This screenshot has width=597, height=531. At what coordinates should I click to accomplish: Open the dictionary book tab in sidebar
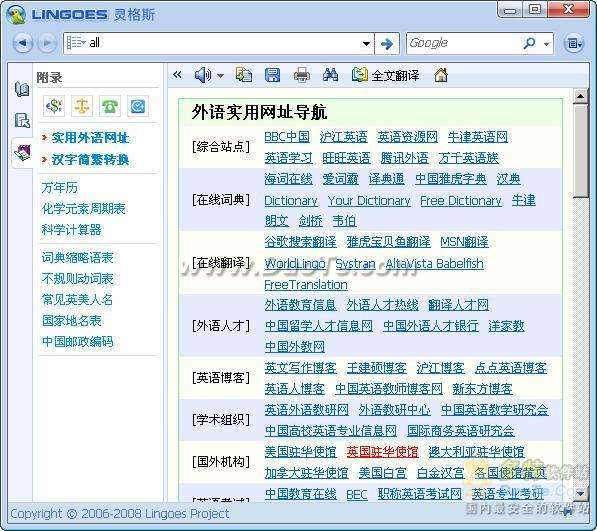[x=22, y=89]
